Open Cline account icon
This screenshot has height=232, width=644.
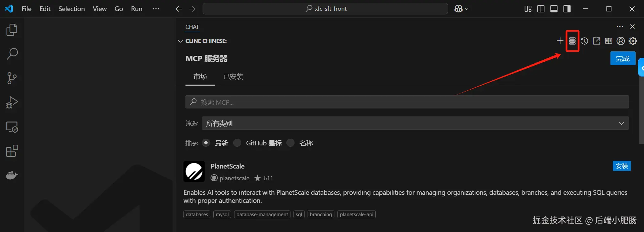pos(621,41)
